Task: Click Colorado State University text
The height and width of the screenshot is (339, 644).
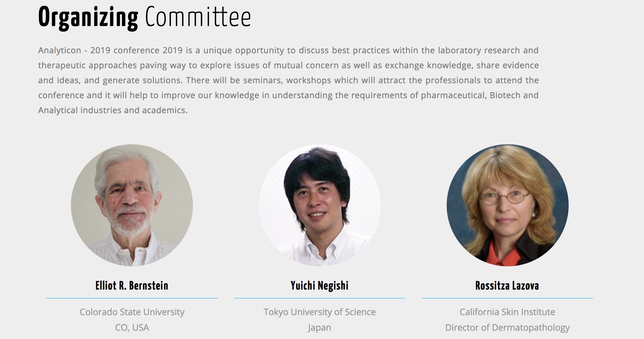Action: click(132, 312)
